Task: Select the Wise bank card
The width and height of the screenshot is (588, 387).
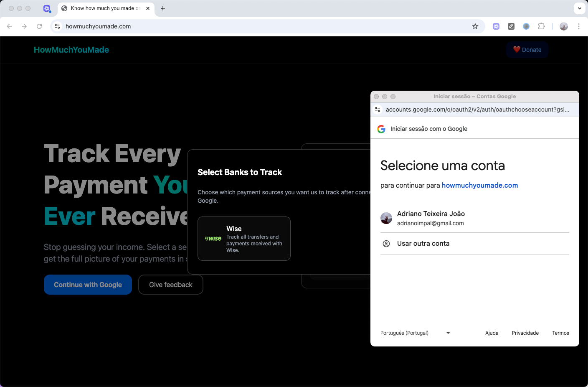Action: [x=244, y=239]
